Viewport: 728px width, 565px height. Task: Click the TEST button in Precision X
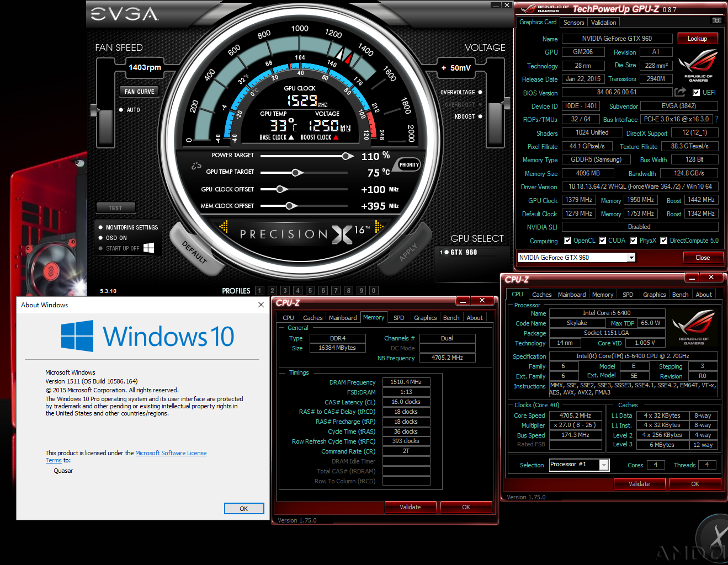coord(115,208)
